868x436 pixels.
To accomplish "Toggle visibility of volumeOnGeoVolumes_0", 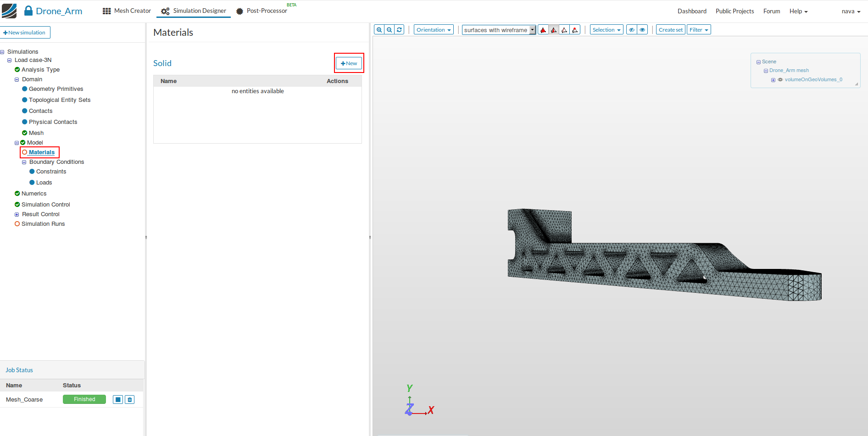I will click(780, 80).
